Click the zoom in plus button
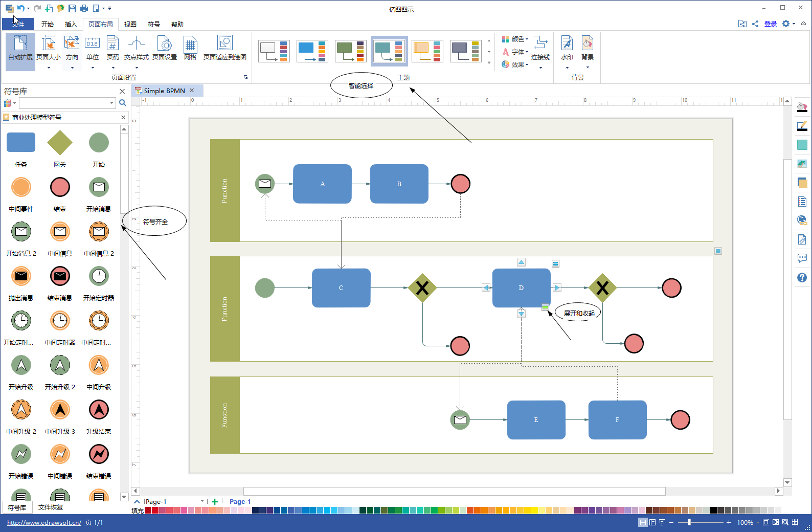Viewport: 812px width, 532px height. 729,522
